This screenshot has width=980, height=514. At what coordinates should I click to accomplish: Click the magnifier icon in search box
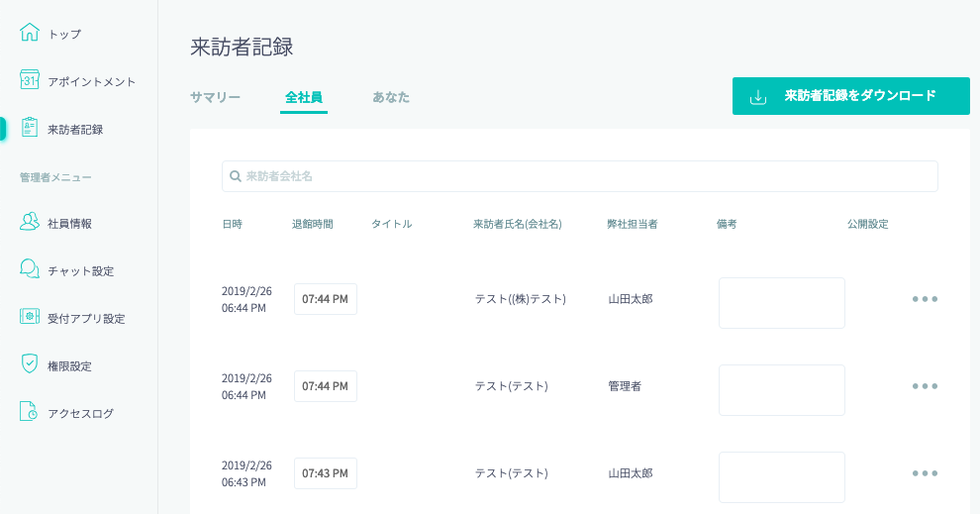pyautogui.click(x=236, y=176)
